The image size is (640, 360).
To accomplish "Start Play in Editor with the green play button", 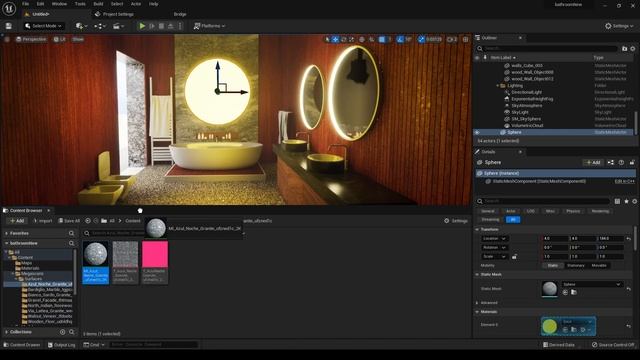I will (142, 26).
